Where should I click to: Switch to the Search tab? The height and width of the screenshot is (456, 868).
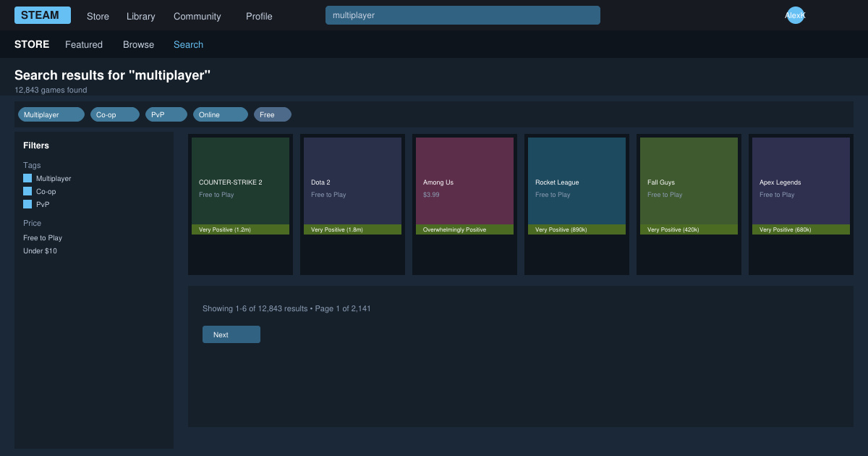click(x=188, y=44)
